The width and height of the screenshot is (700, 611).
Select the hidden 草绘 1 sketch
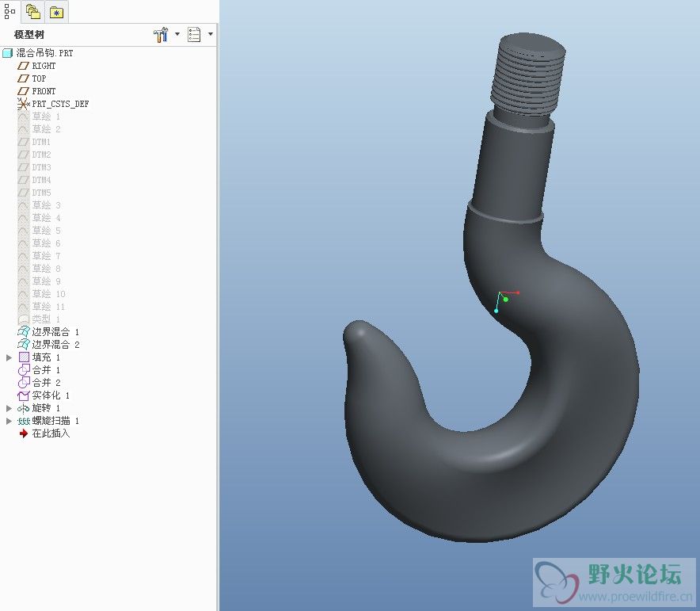(46, 116)
